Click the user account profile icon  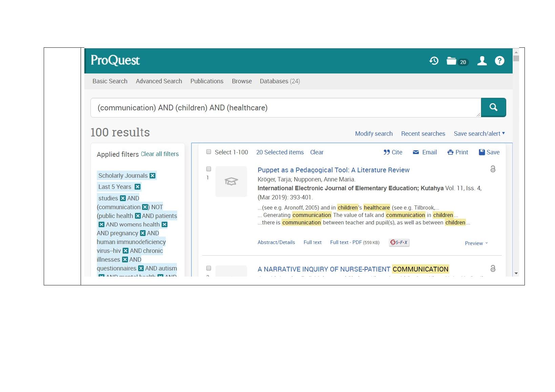click(x=482, y=61)
